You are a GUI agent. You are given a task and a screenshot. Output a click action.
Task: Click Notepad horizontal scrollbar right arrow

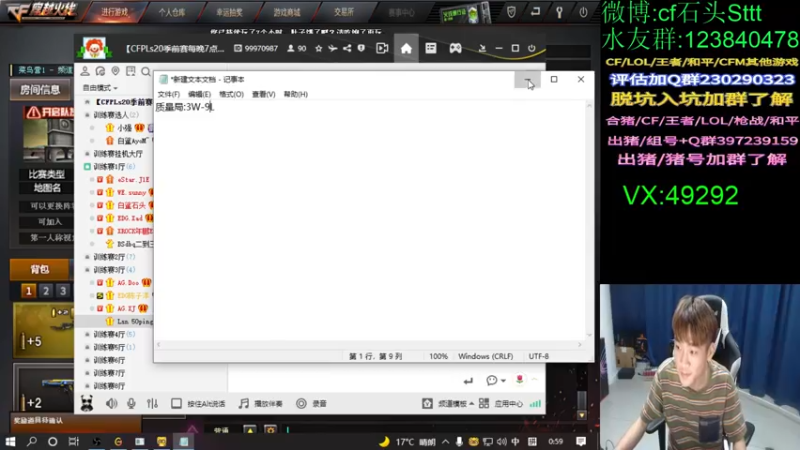point(580,344)
